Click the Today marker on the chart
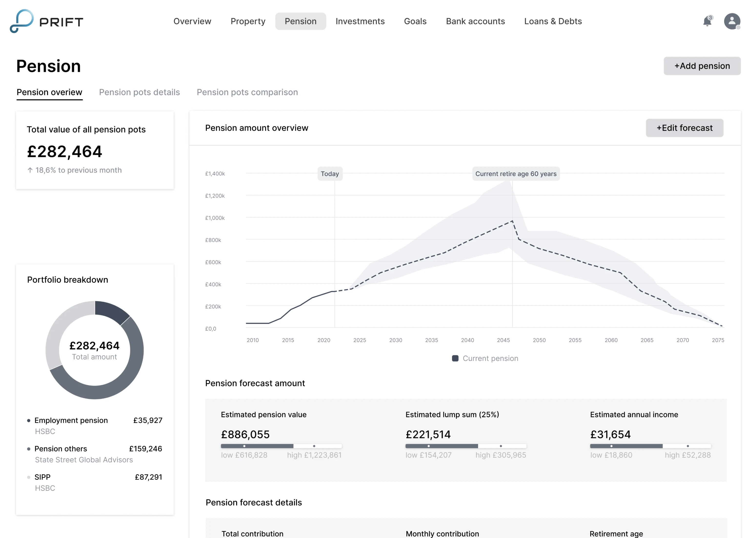The width and height of the screenshot is (756, 538). point(330,173)
